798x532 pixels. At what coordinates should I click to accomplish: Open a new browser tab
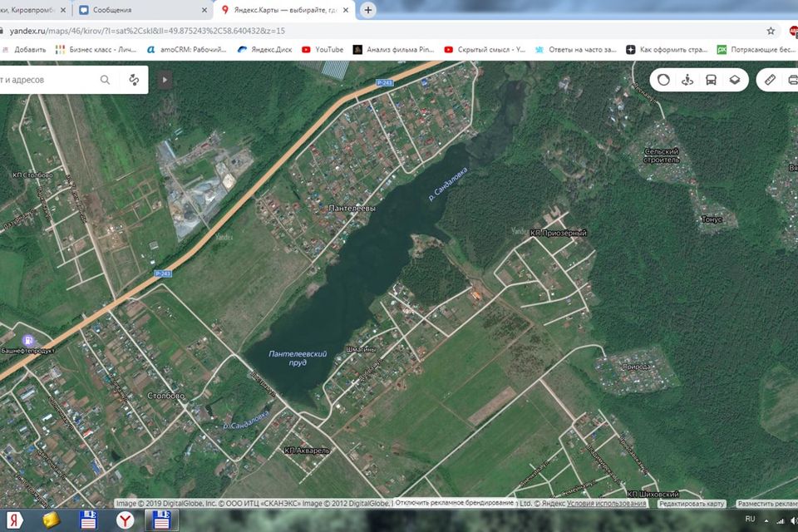tap(368, 10)
